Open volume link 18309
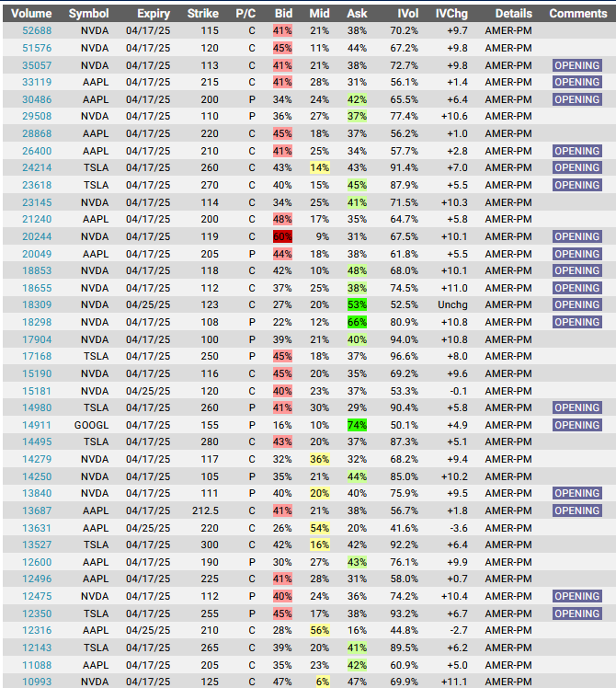Screen dimensions: 616x688 pyautogui.click(x=37, y=304)
